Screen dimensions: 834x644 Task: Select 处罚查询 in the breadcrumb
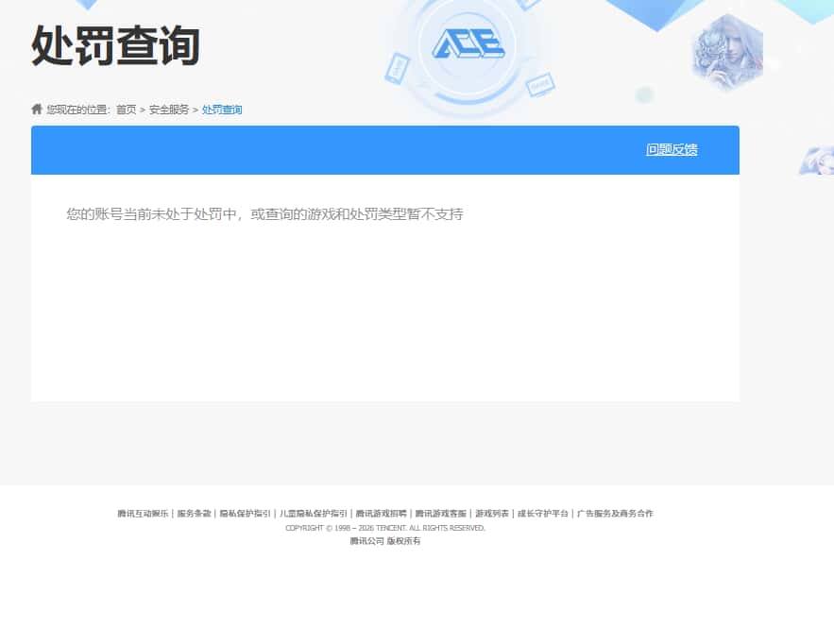tap(222, 110)
